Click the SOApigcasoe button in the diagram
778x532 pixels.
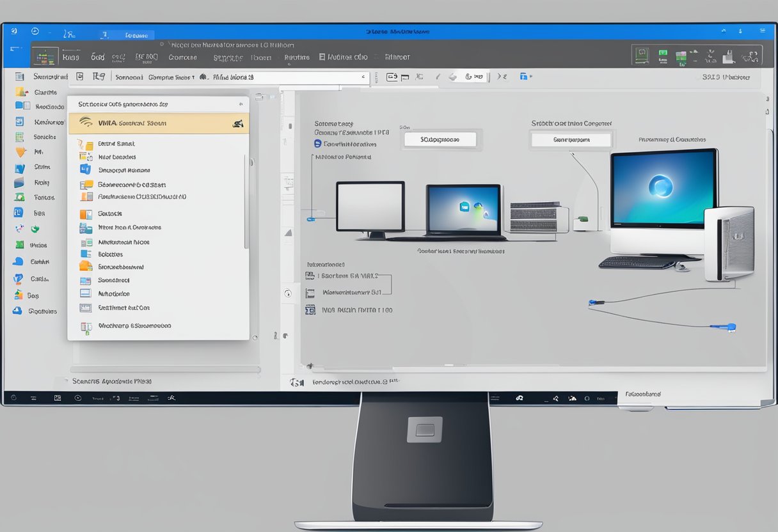tap(439, 139)
